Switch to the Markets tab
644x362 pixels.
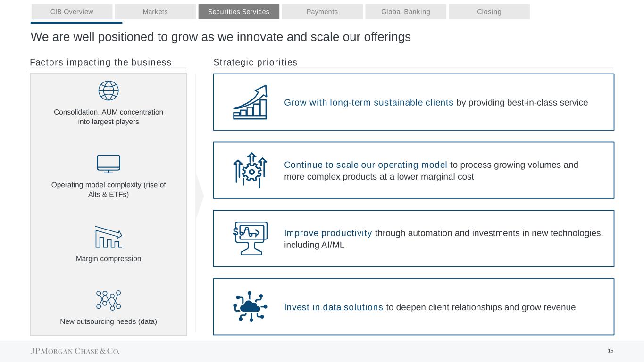(155, 12)
